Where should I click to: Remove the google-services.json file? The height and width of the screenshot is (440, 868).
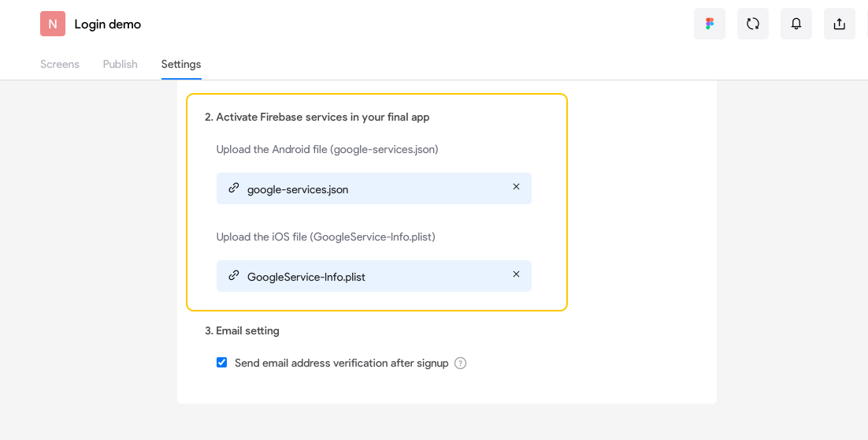(x=516, y=187)
